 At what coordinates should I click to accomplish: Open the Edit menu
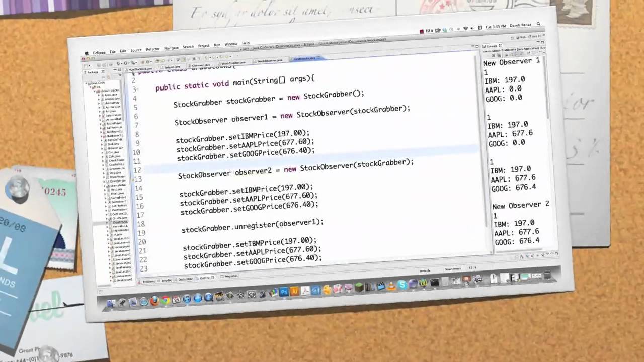pyautogui.click(x=123, y=51)
